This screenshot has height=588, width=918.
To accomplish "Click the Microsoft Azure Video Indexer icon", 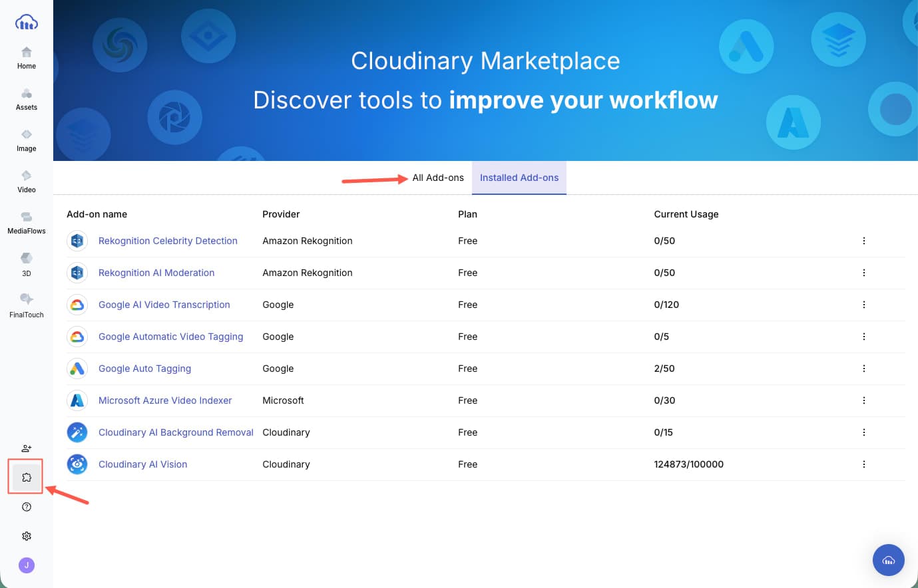I will pyautogui.click(x=77, y=400).
